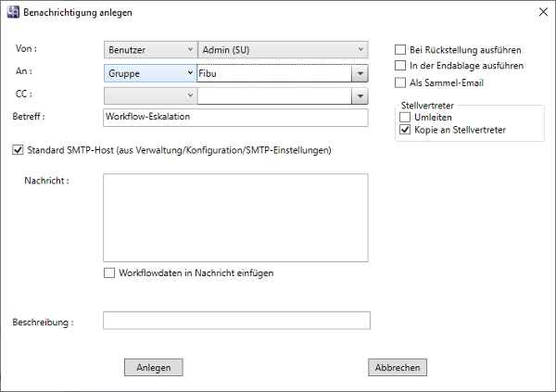Viewport: 556px width, 392px height.
Task: Enable Workflowdaten in Nachricht einfügen
Action: coord(109,272)
